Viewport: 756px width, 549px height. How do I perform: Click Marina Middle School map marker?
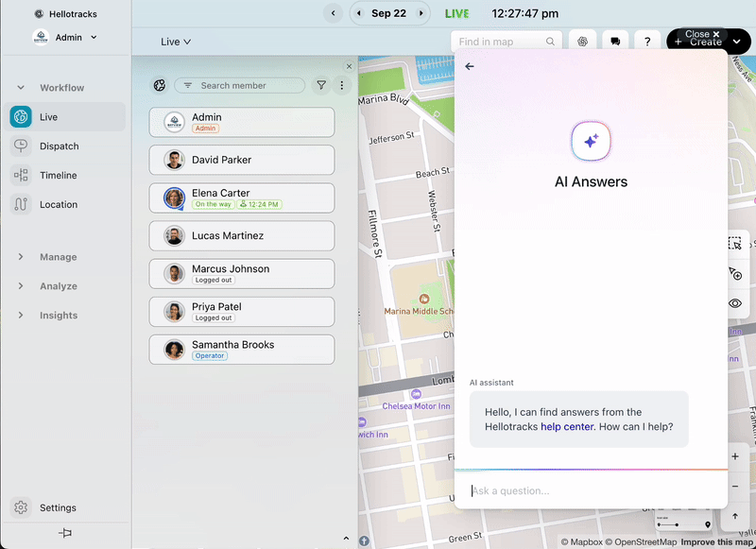[x=423, y=299]
